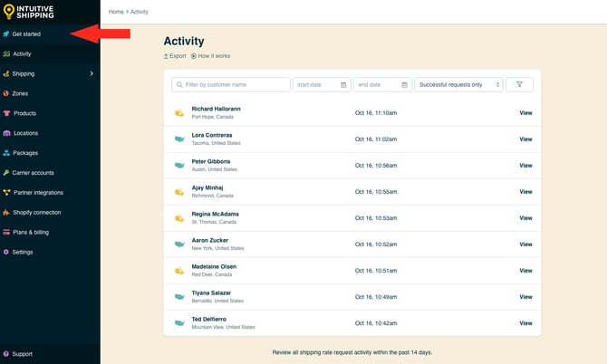The height and width of the screenshot is (364, 607).
Task: Click the Canada icon for Ajay Minhaj
Action: click(179, 192)
